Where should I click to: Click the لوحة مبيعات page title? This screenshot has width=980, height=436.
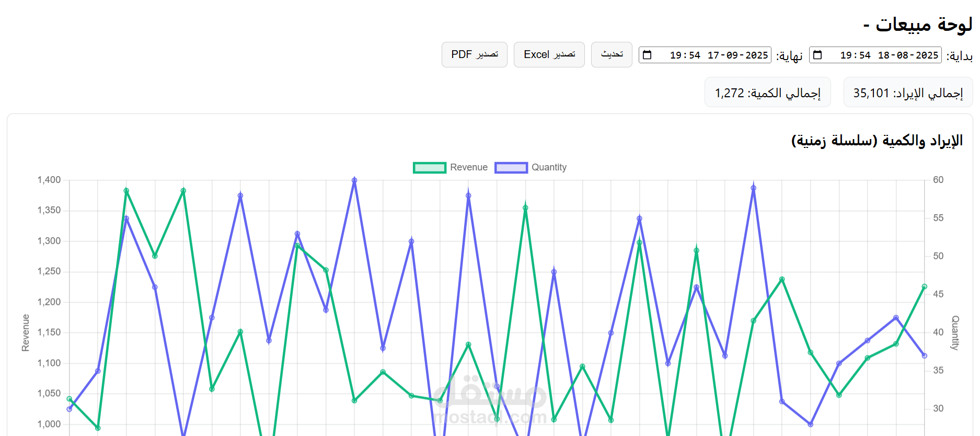click(918, 24)
